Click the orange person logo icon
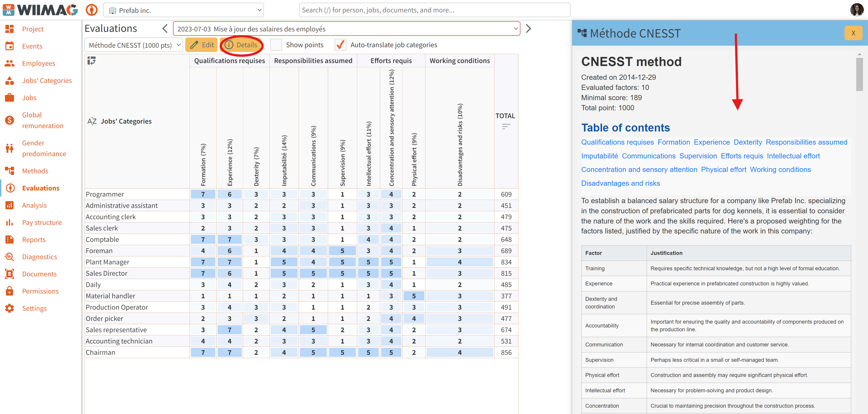The width and height of the screenshot is (868, 414). tap(91, 10)
